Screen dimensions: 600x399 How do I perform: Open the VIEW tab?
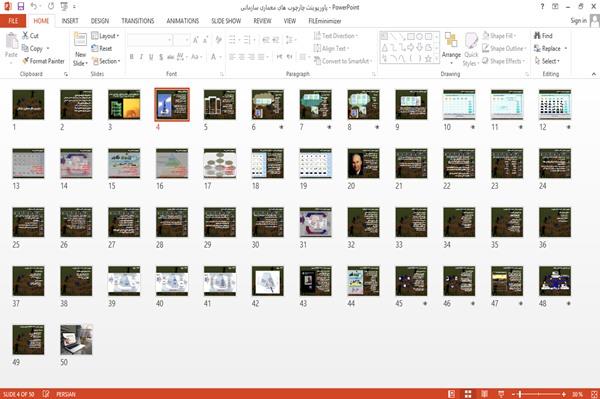[290, 21]
